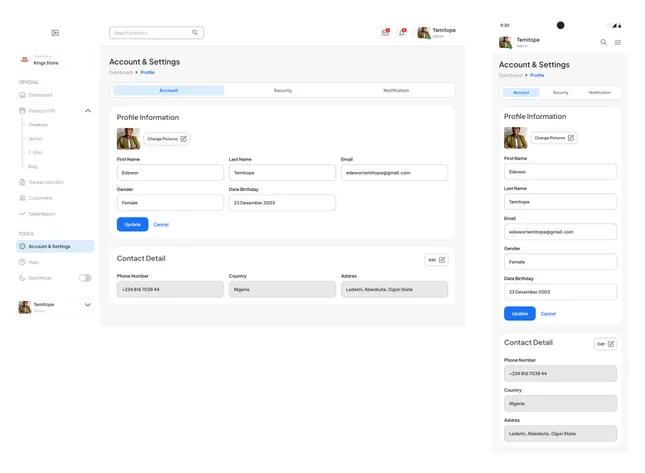
Task: Select the Security tab in the mobile view
Action: click(561, 92)
